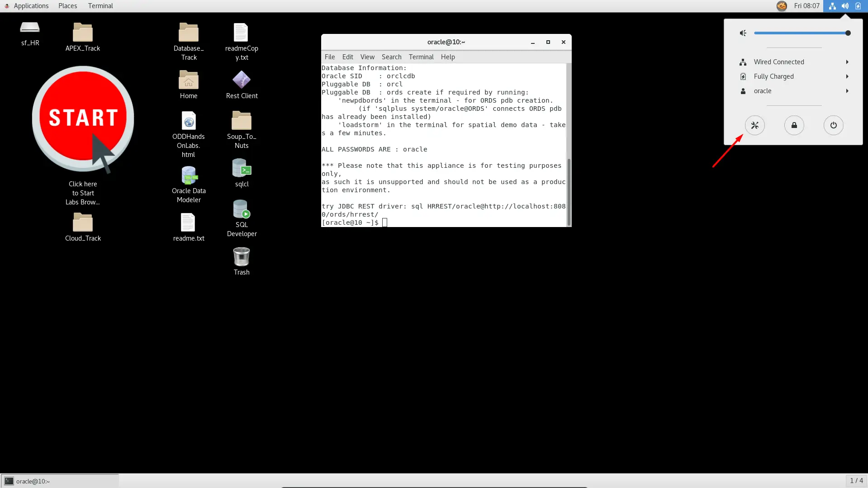Open the Trash icon on desktop

[x=241, y=257]
